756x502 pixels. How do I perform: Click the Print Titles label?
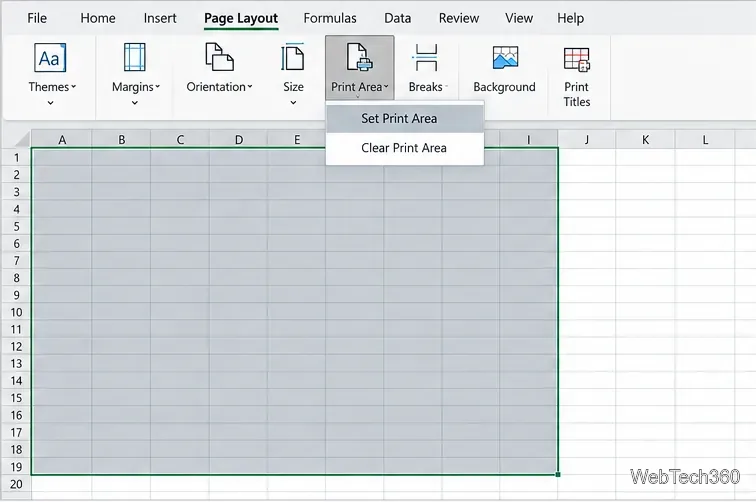[577, 94]
